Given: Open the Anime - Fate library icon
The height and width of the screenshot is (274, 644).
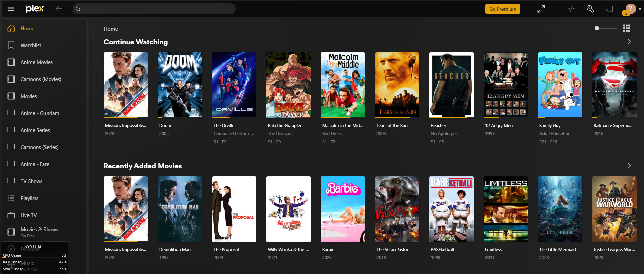Looking at the screenshot, I should coord(11,164).
